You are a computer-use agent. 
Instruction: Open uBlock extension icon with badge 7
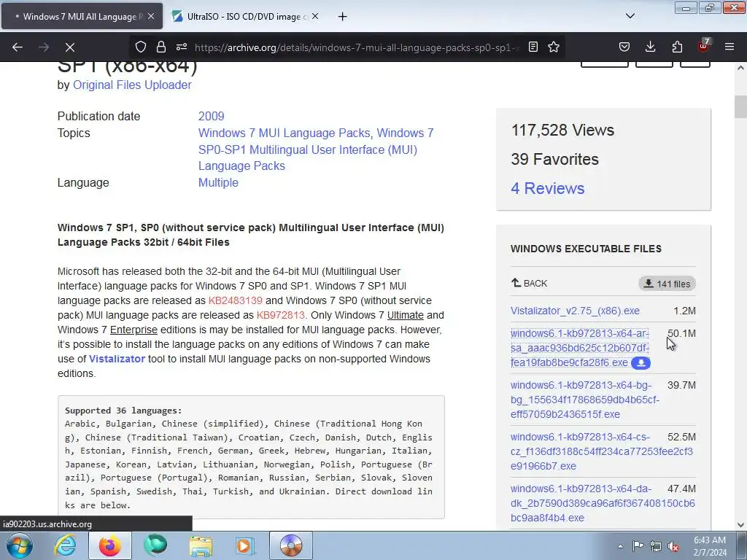tap(704, 46)
